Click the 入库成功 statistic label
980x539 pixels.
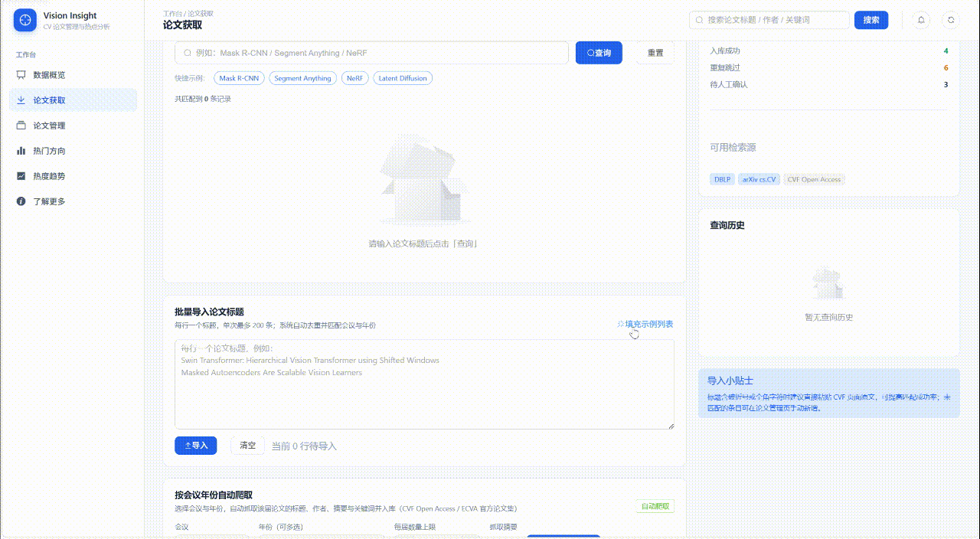point(725,51)
